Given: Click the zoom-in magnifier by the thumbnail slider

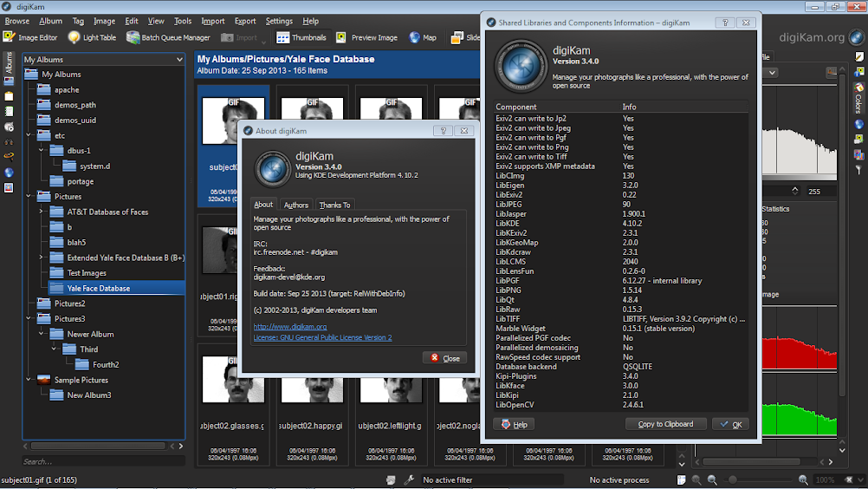Looking at the screenshot, I should [803, 479].
